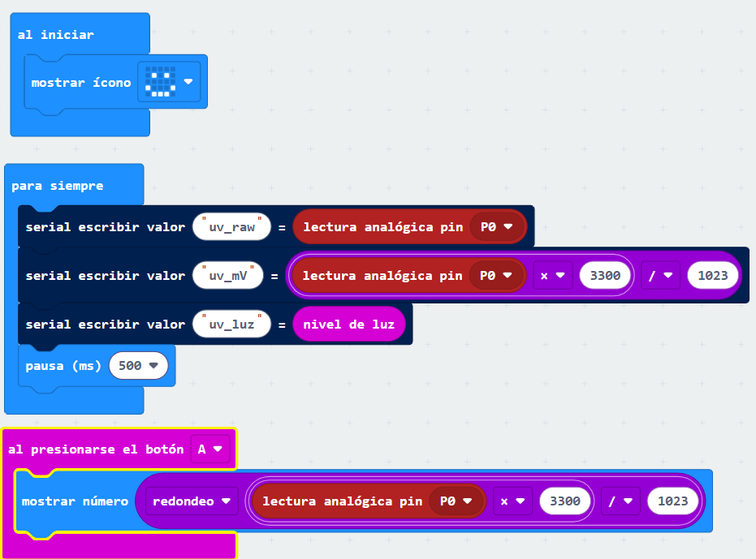Edit the "uv_luz" text field
This screenshot has width=756, height=559.
coord(231,325)
